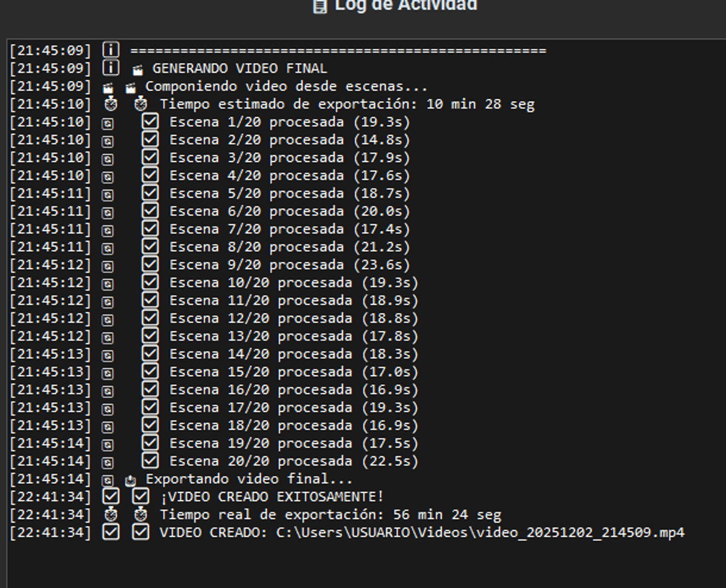This screenshot has width=726, height=588.
Task: Click the checkmark beside Escena 10/20 procesada
Action: 150,283
